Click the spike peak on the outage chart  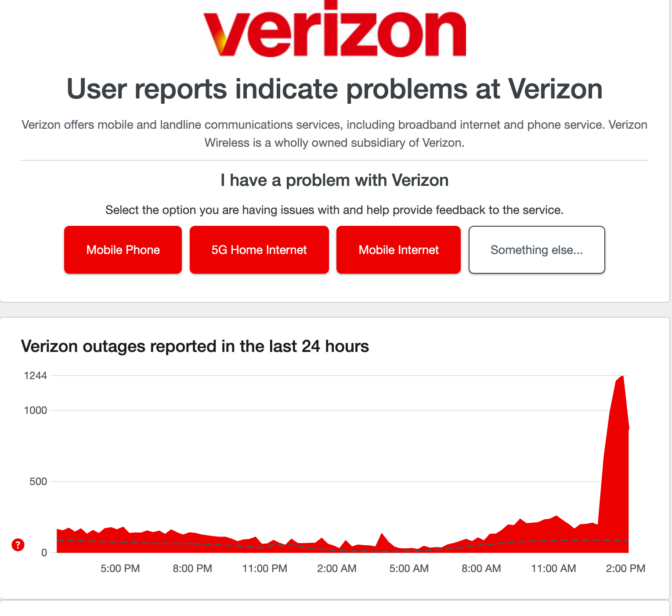[x=622, y=377]
